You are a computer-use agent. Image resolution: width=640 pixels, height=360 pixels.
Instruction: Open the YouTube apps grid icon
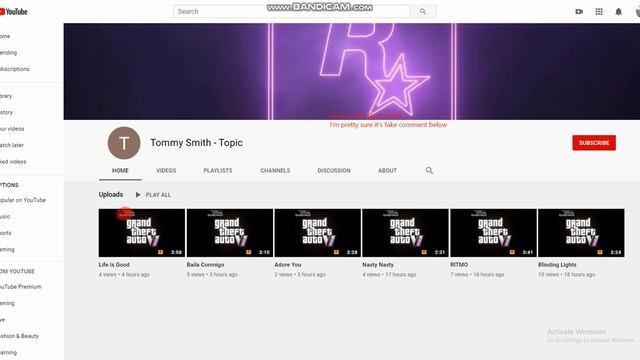[x=599, y=11]
